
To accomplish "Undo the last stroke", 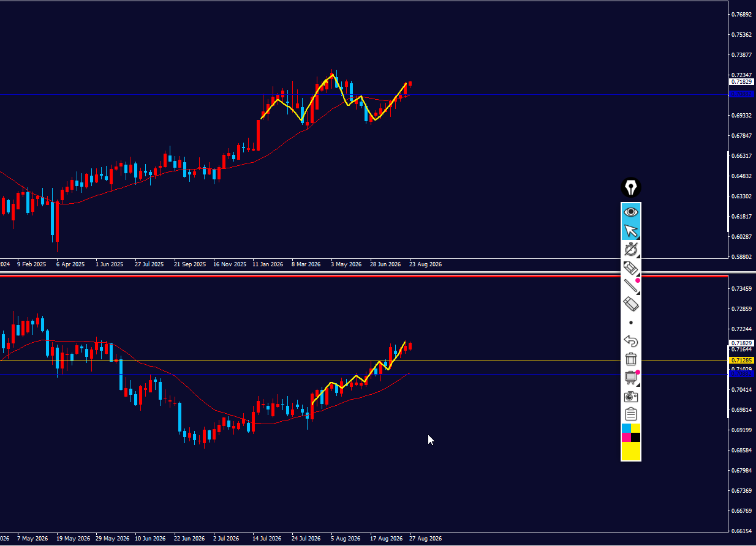I will tap(631, 341).
